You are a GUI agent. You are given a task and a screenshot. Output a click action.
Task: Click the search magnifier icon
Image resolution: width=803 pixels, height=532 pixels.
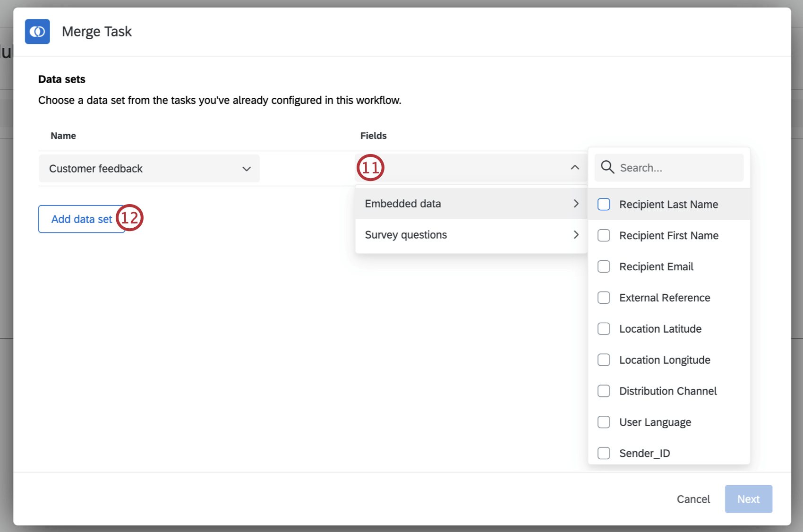click(607, 167)
